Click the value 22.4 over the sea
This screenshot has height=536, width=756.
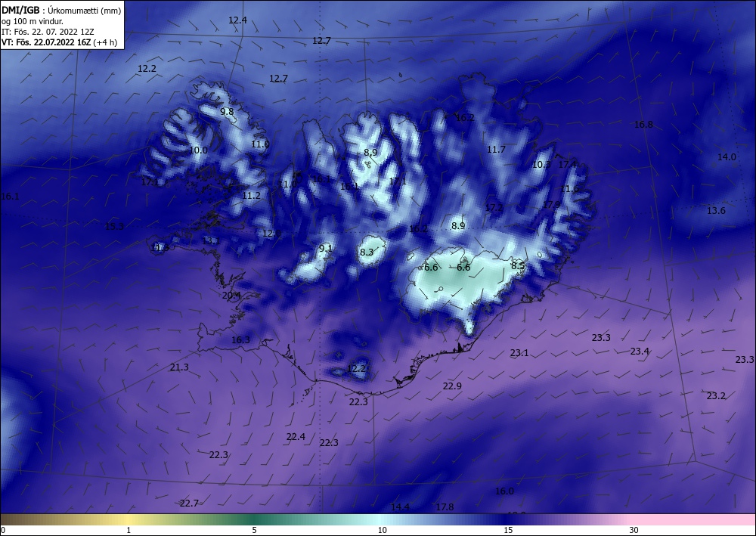click(296, 437)
